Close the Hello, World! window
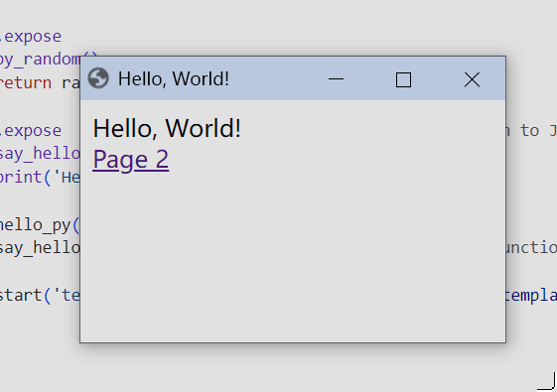557x392 pixels. [x=472, y=79]
